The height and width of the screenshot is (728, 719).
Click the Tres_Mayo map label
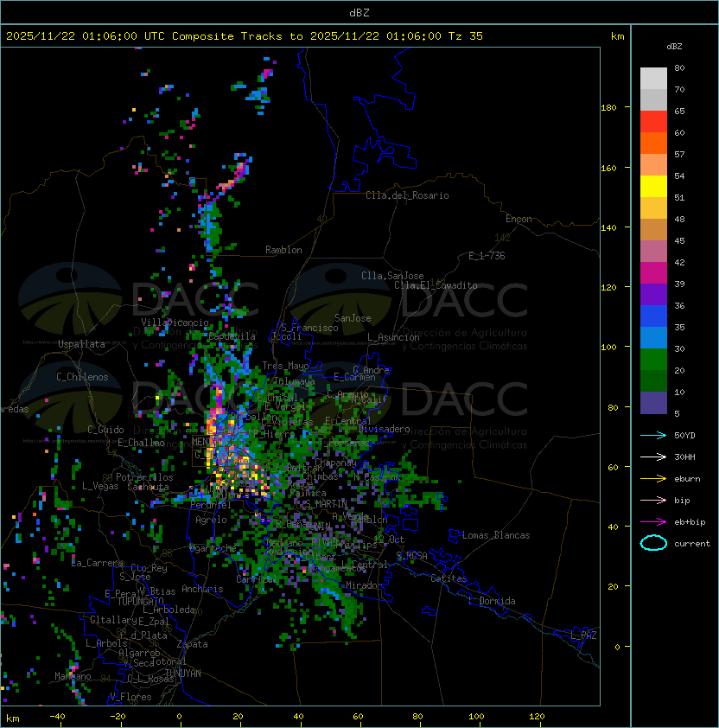pos(285,366)
